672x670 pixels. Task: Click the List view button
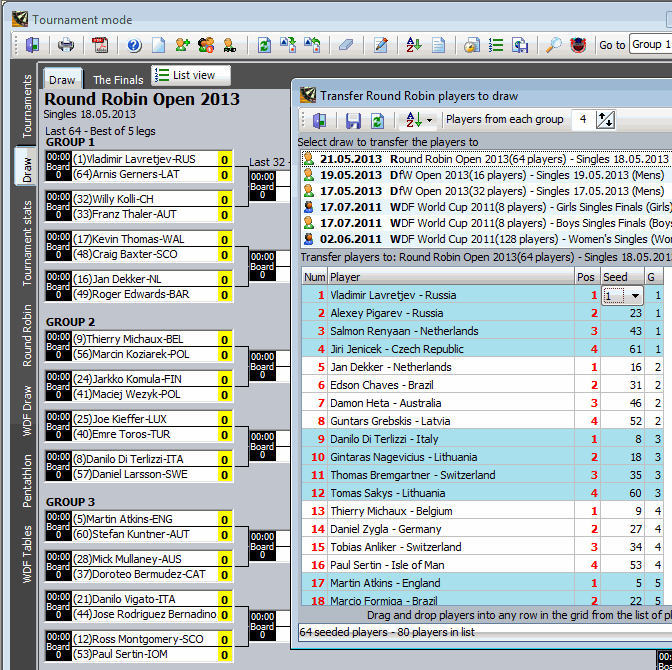pyautogui.click(x=192, y=75)
